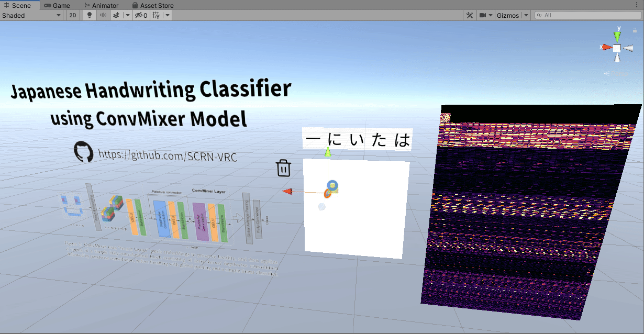644x334 pixels.
Task: Toggle scene grid visibility icon
Action: (156, 15)
